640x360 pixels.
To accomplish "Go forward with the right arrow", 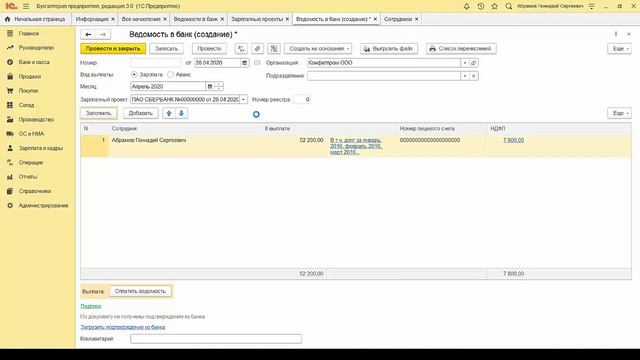I will pos(103,34).
